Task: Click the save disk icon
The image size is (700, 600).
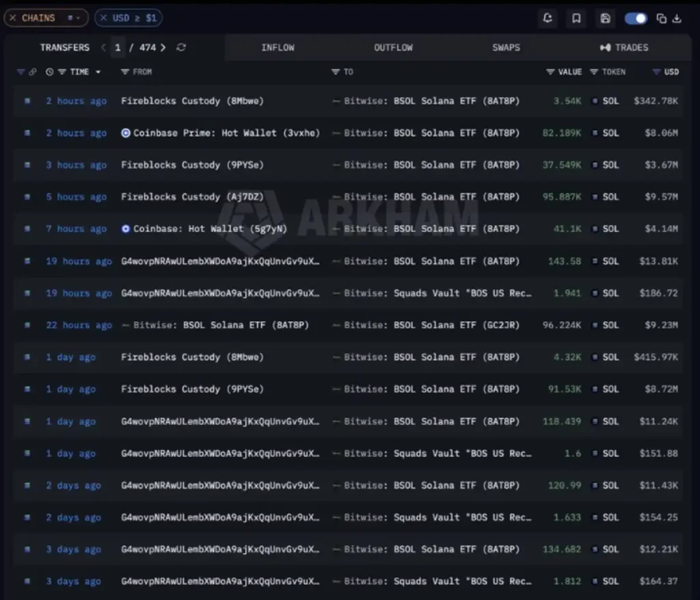Action: coord(606,18)
